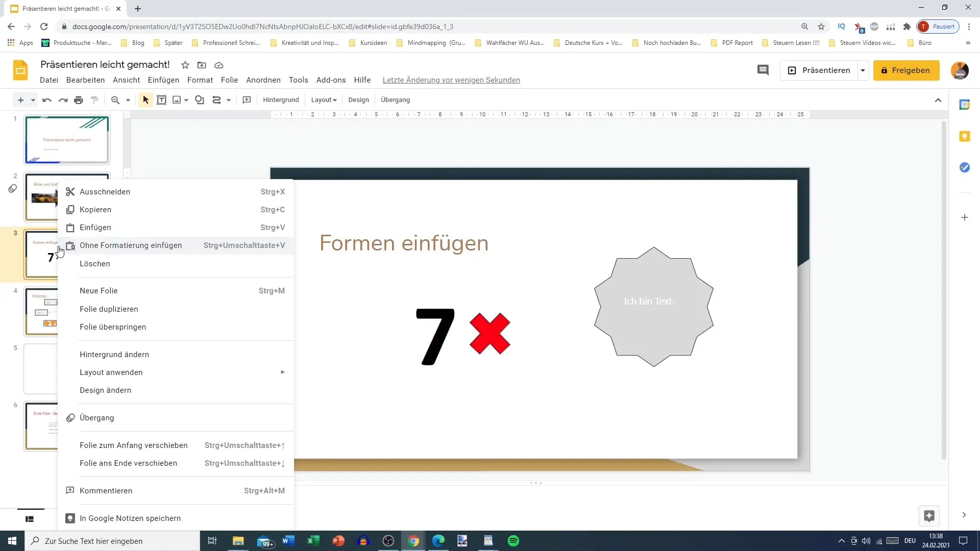Click the text box shape tool icon
The width and height of the screenshot is (980, 551).
[x=161, y=99]
